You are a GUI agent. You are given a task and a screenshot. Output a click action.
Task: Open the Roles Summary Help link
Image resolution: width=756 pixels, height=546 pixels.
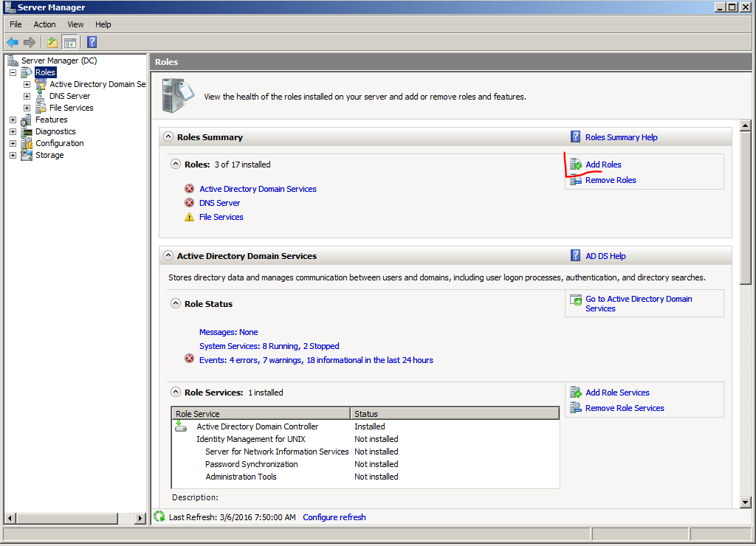coord(621,137)
